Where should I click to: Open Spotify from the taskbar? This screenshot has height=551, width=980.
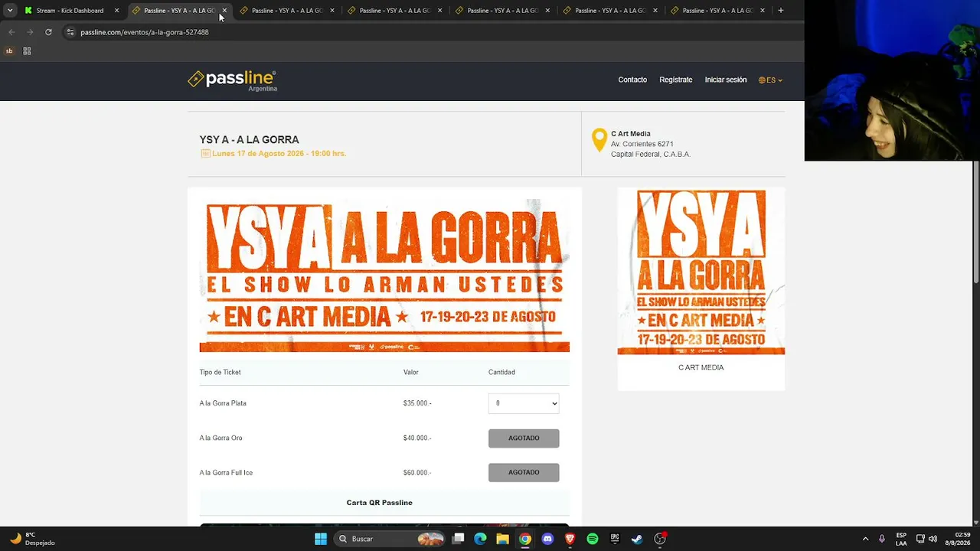tap(593, 539)
